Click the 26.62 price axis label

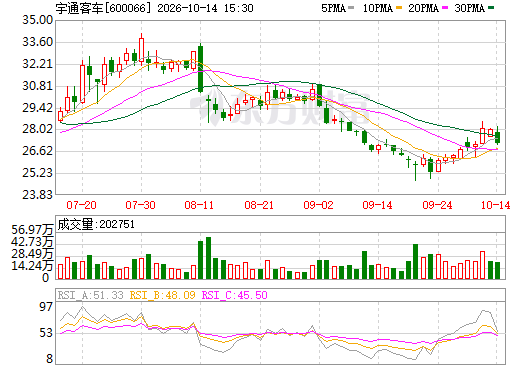click(37, 151)
